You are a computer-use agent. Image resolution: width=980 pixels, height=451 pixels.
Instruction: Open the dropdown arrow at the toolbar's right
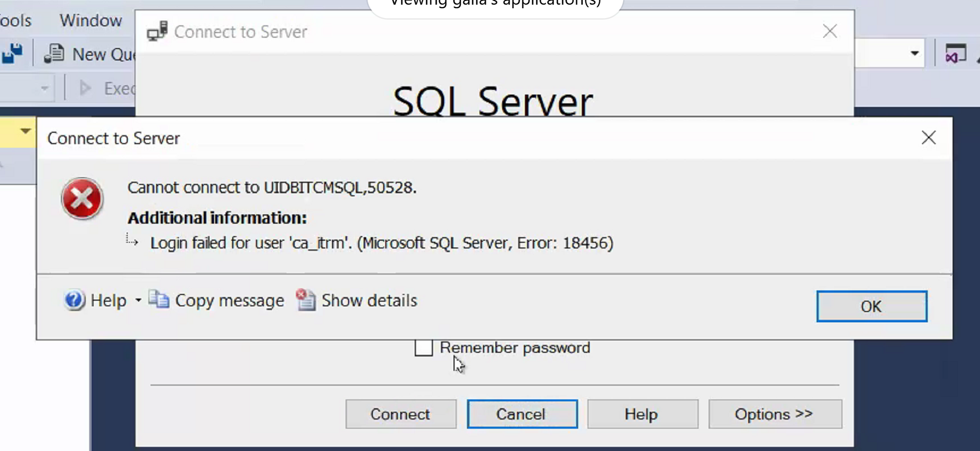914,54
